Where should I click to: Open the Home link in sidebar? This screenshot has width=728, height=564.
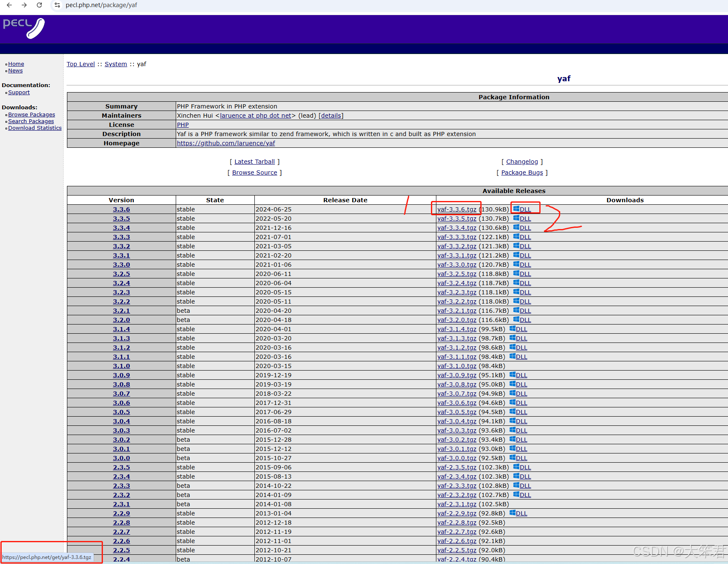coord(16,64)
